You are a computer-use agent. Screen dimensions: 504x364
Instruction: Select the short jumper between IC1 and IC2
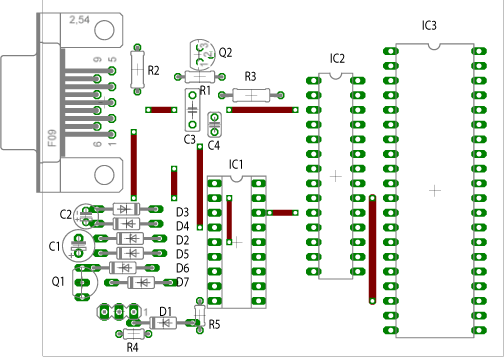click(283, 213)
